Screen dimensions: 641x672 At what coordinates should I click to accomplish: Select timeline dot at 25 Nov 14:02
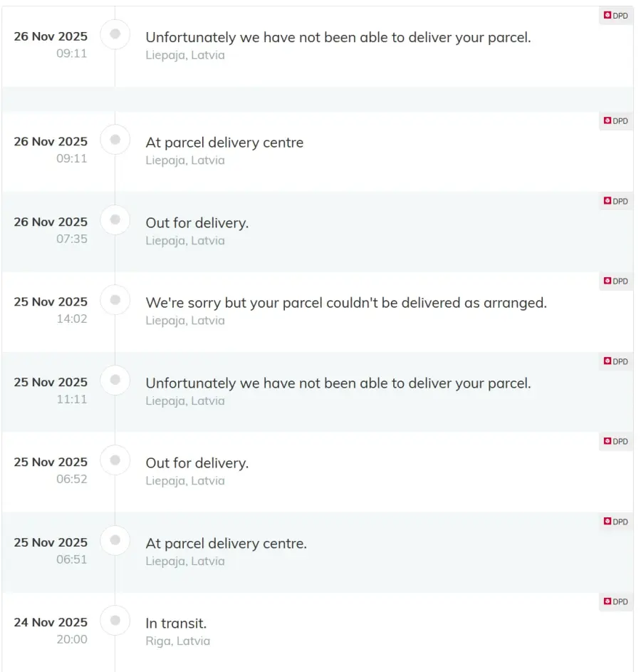coord(115,300)
